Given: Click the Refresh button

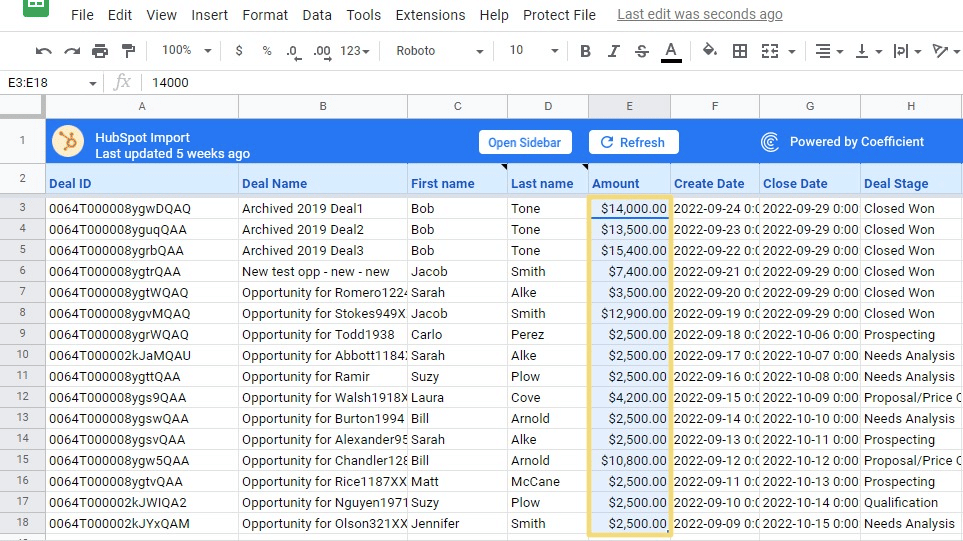Looking at the screenshot, I should tap(633, 142).
